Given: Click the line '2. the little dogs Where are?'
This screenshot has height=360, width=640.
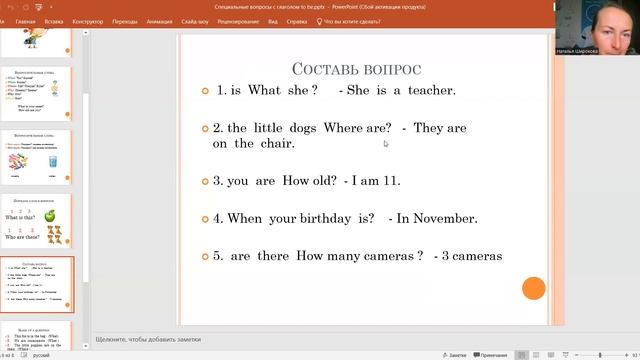Looking at the screenshot, I should click(302, 128).
